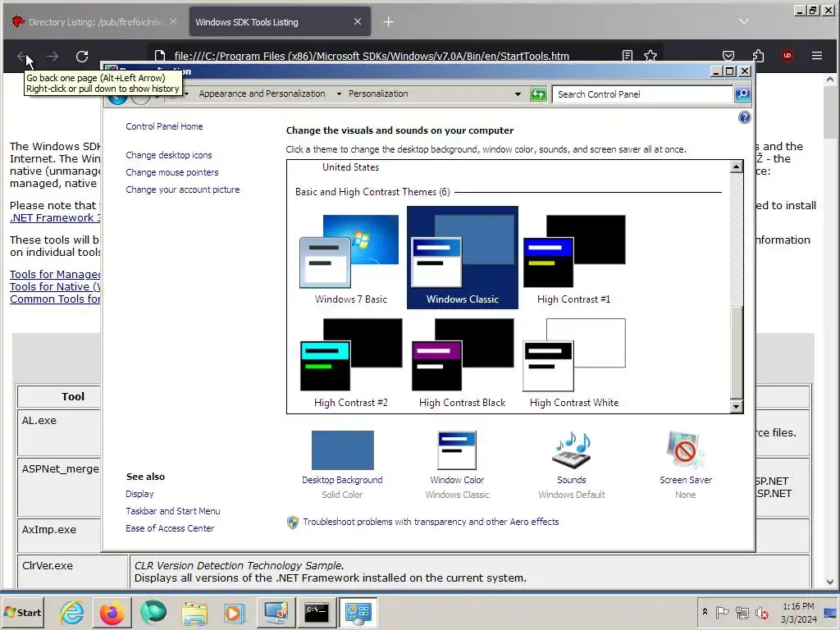Click the Search Control Panel field
The width and height of the screenshot is (840, 630).
click(643, 94)
